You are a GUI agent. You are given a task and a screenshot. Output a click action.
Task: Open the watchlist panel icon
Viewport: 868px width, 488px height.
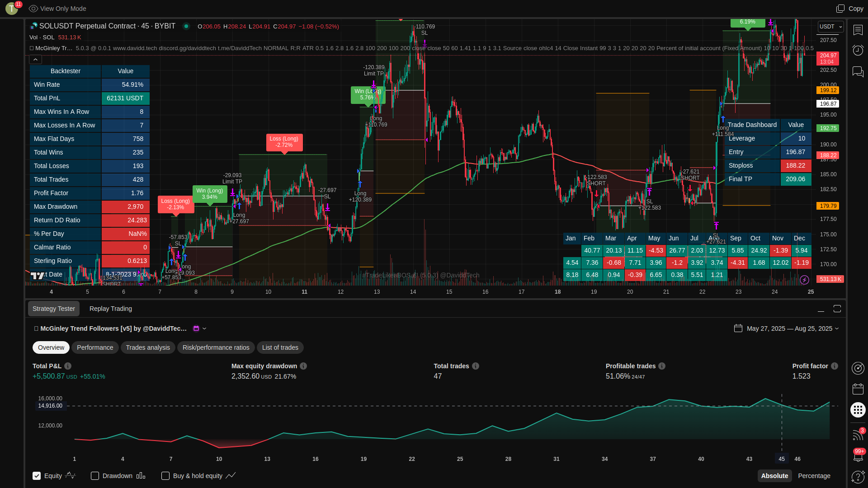point(858,30)
